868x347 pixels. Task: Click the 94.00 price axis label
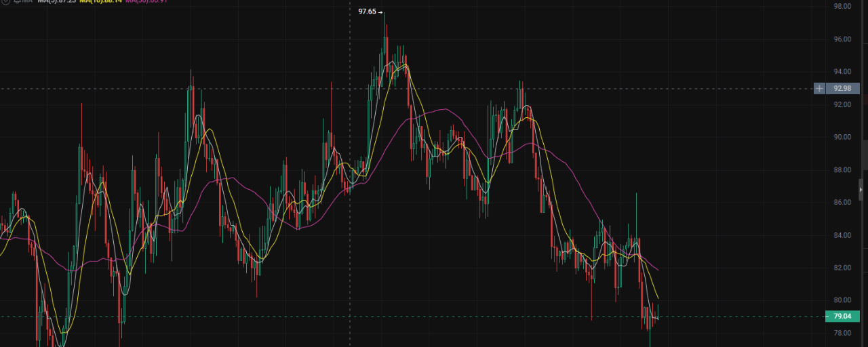[842, 72]
